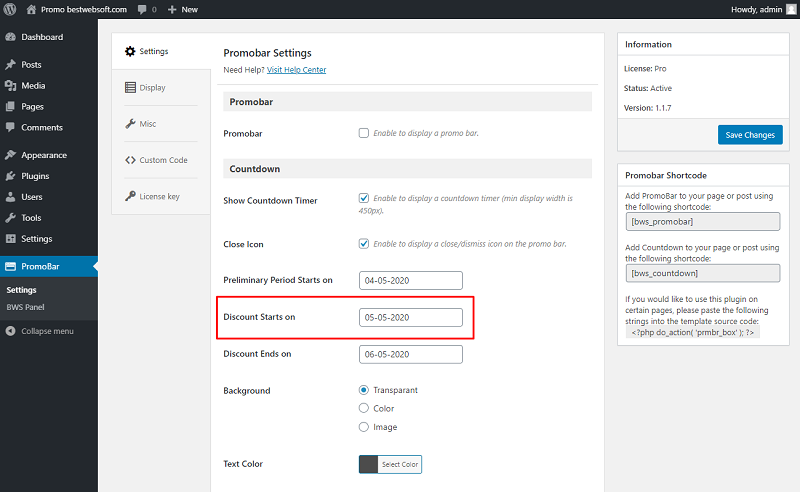Open BWS Panel submenu item
Screen dimensions: 800x492
coord(26,307)
